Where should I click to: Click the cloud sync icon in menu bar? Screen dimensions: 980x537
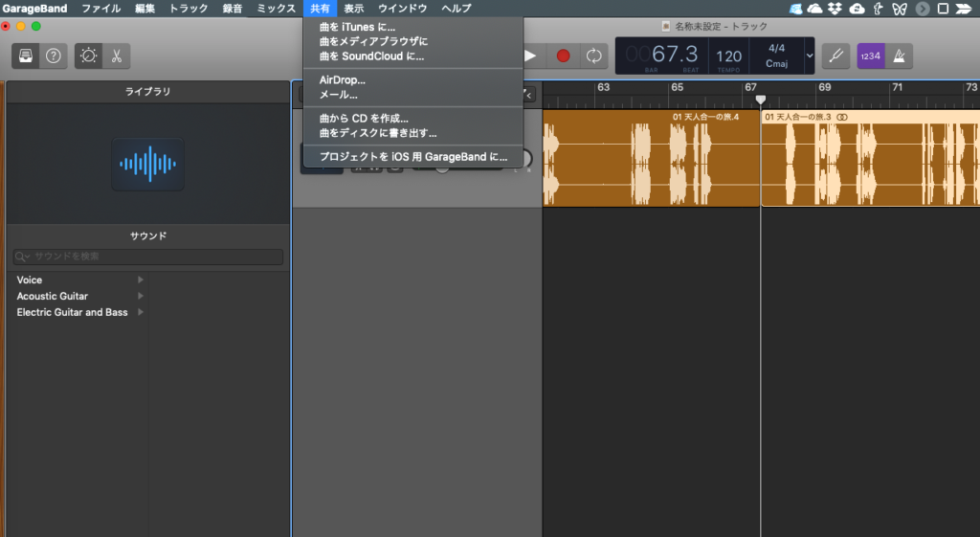pos(857,8)
